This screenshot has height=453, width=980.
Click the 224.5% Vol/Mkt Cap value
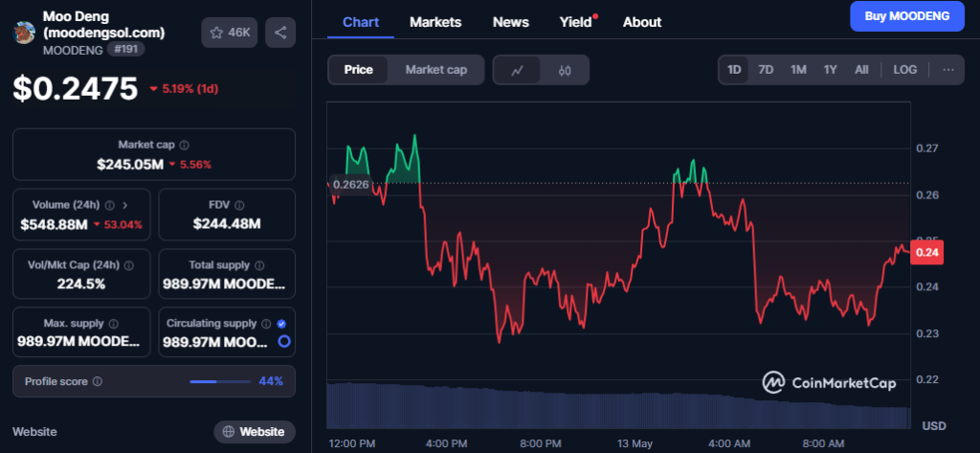click(x=81, y=284)
